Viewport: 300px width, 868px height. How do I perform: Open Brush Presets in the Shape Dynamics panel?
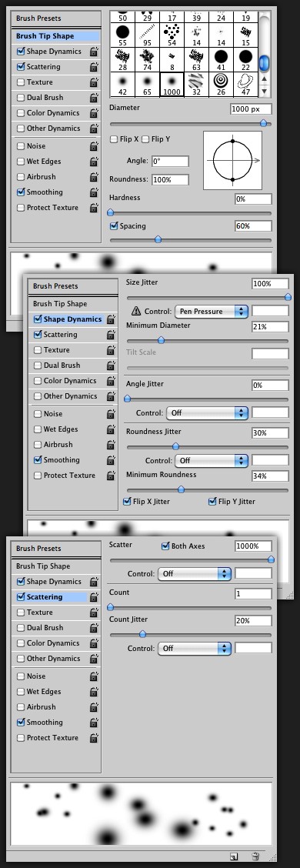[55, 286]
